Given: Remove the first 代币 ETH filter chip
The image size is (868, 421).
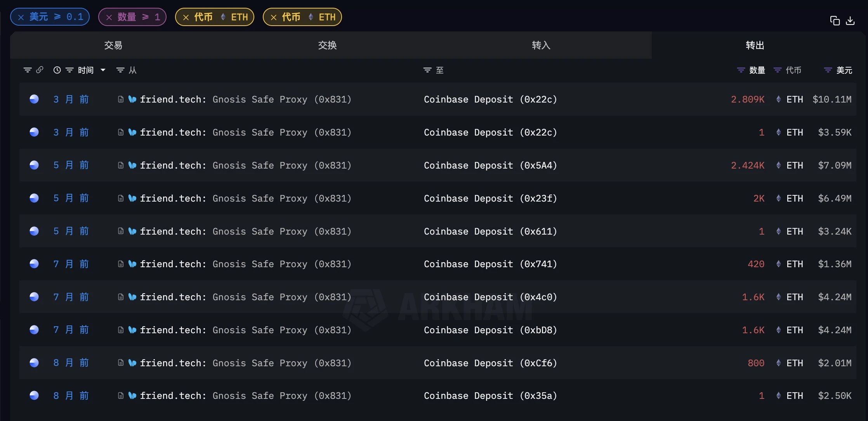Looking at the screenshot, I should click(x=186, y=17).
